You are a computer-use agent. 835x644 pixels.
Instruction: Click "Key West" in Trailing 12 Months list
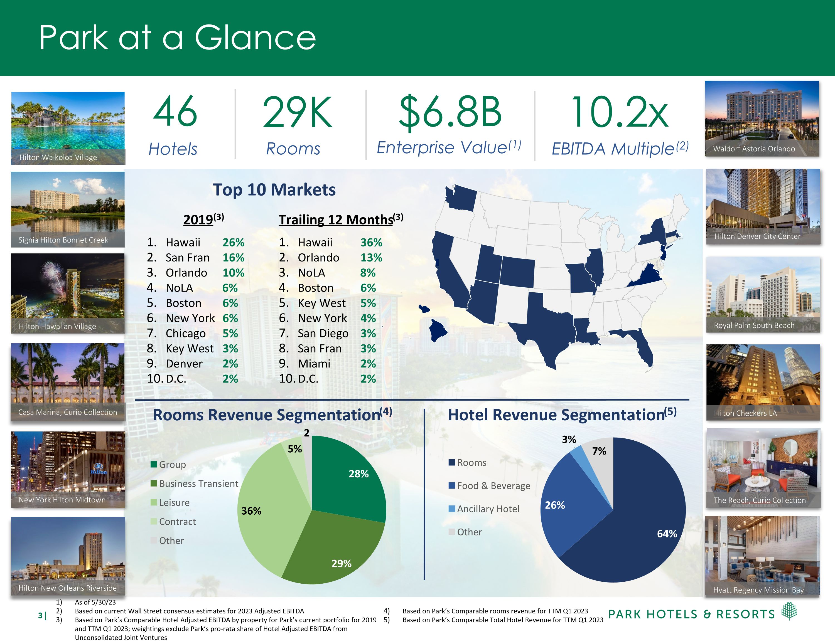click(322, 303)
